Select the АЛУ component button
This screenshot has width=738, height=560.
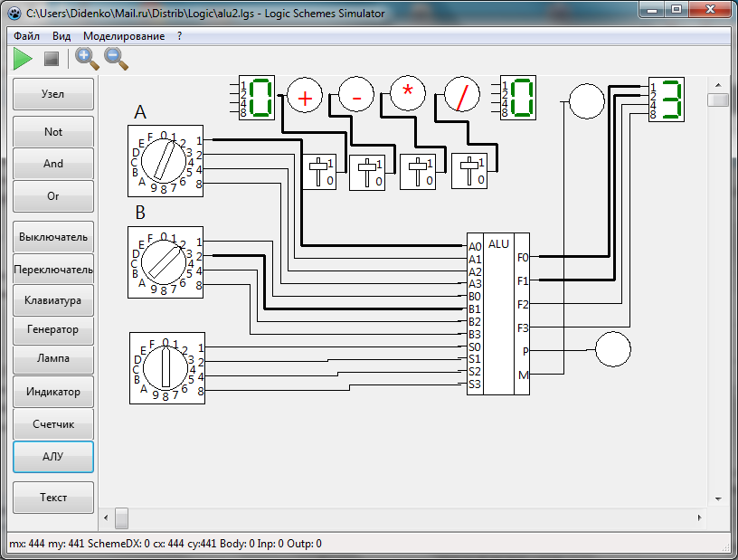pos(53,457)
